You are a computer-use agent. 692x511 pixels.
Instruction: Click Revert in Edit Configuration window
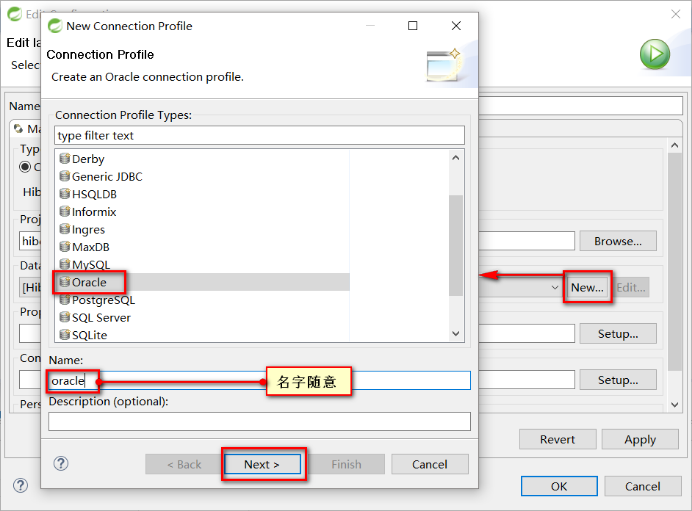[x=557, y=440]
